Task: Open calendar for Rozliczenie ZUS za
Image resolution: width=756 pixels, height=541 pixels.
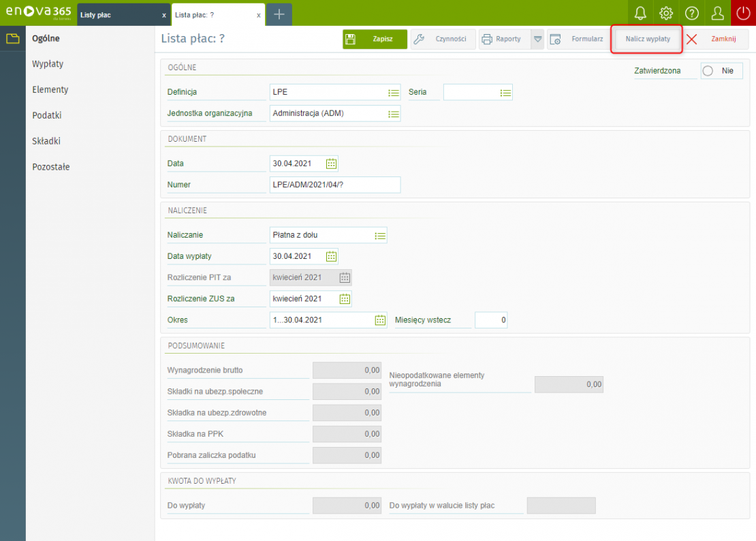Action: [x=345, y=298]
